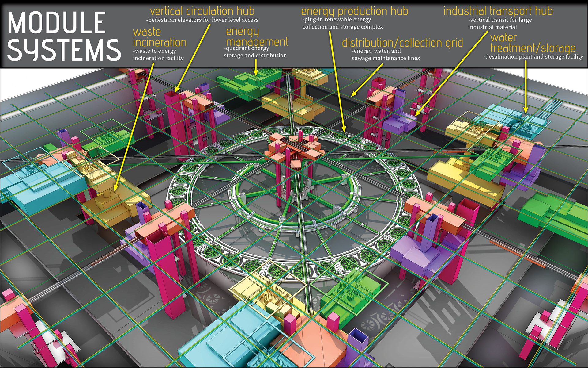Click the 'industrial transport hub' heading
The height and width of the screenshot is (368, 588).
(x=498, y=11)
